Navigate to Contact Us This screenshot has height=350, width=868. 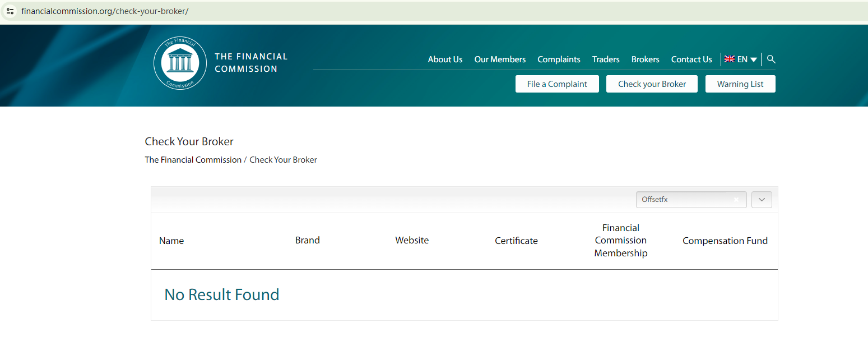(x=691, y=59)
